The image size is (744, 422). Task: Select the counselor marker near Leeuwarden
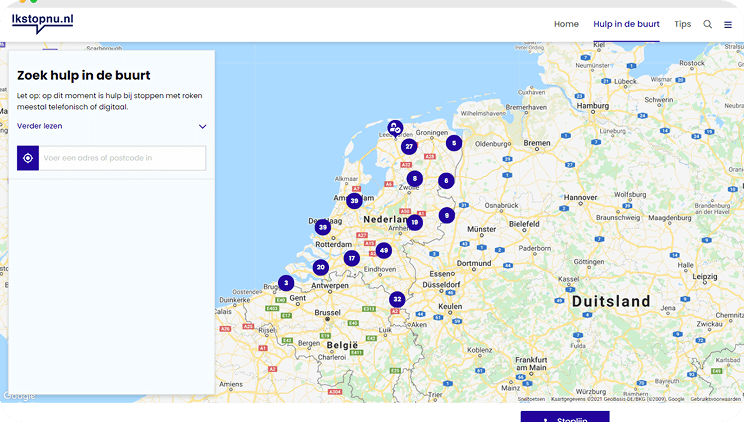click(x=395, y=128)
